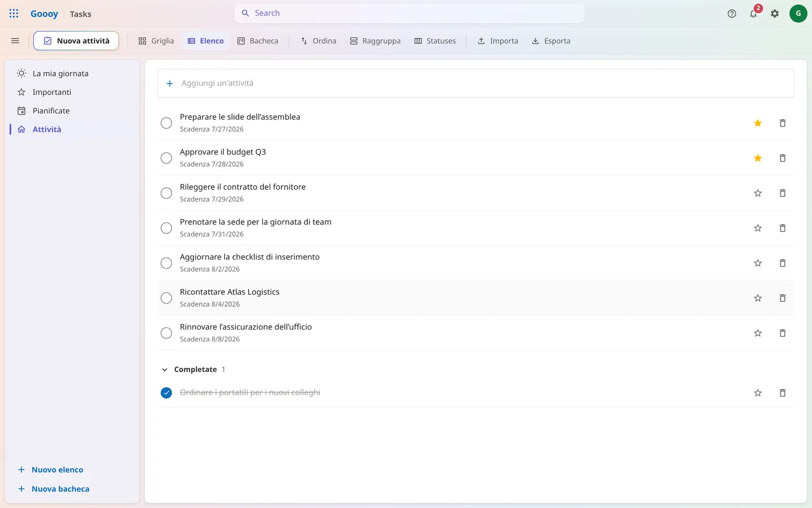Open the apps grid launcher

[x=14, y=14]
